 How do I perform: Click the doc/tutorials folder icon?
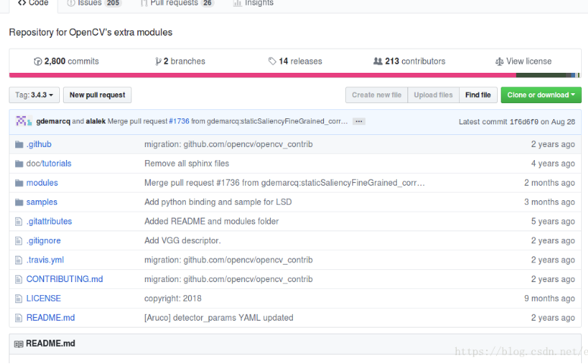[19, 164]
